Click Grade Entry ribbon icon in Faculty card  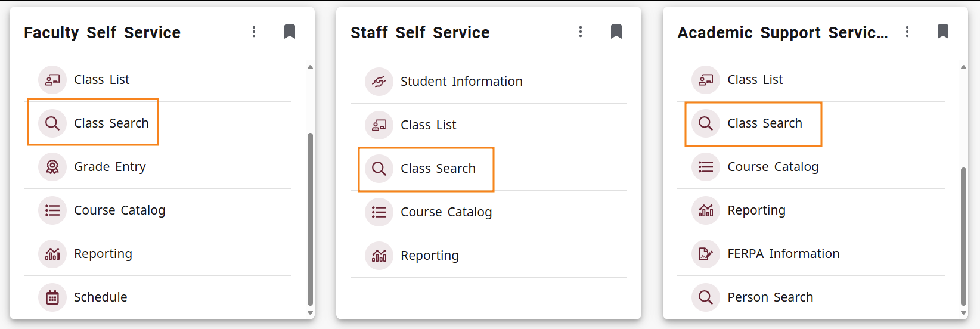(52, 167)
